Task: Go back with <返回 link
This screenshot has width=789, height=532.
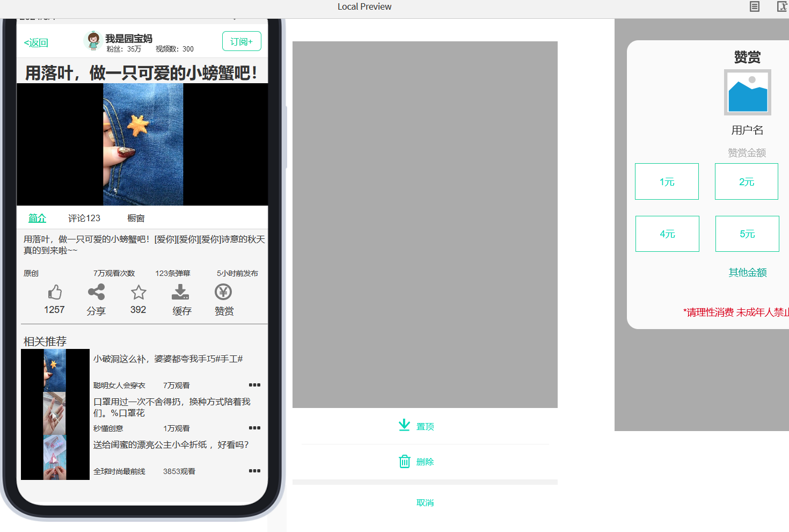Action: (36, 43)
